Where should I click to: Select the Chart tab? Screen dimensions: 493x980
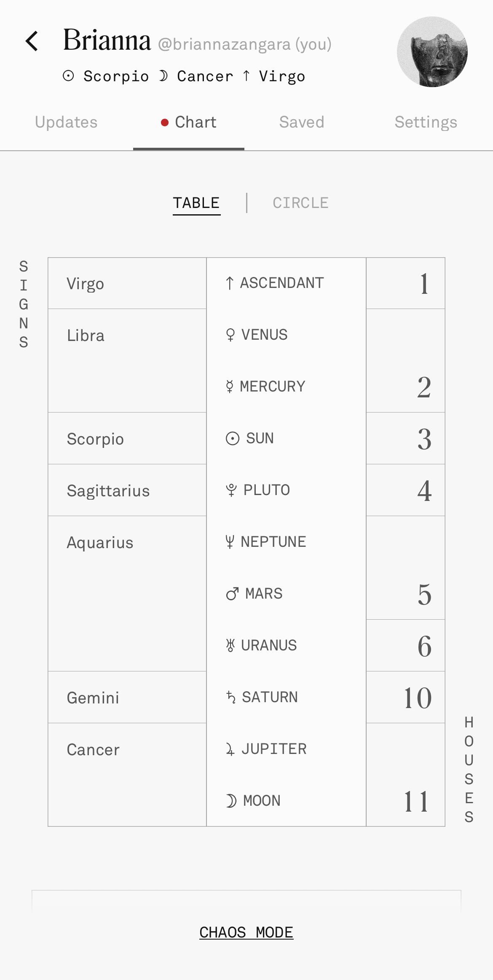pos(189,122)
